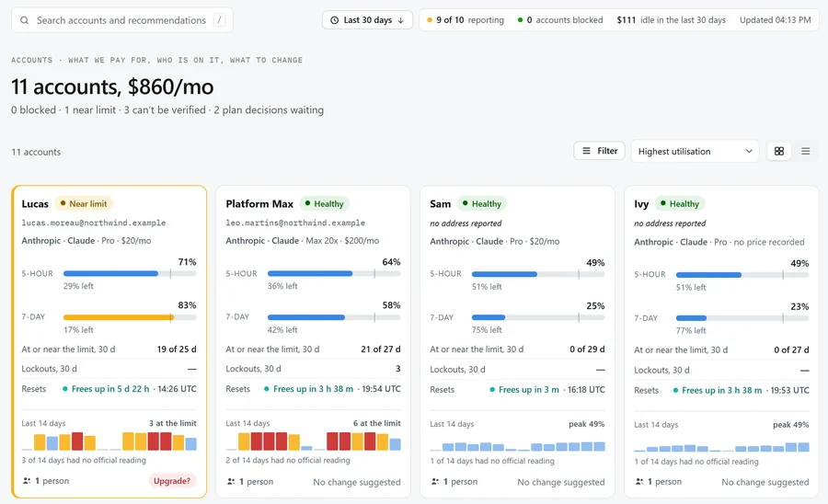Click leo.martins@northwind.example address
Viewport: 828px width, 504px height.
click(295, 223)
